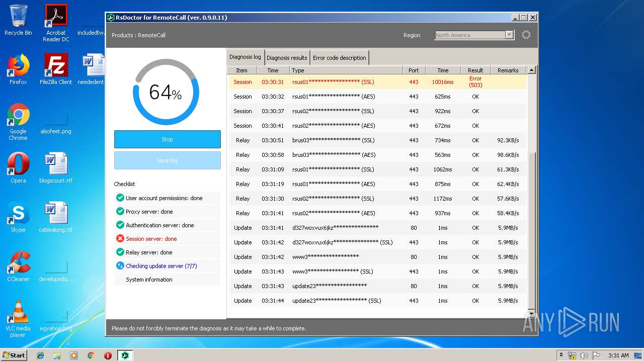Open the Skype desktop icon
The width and height of the screenshot is (644, 362).
pos(18,217)
